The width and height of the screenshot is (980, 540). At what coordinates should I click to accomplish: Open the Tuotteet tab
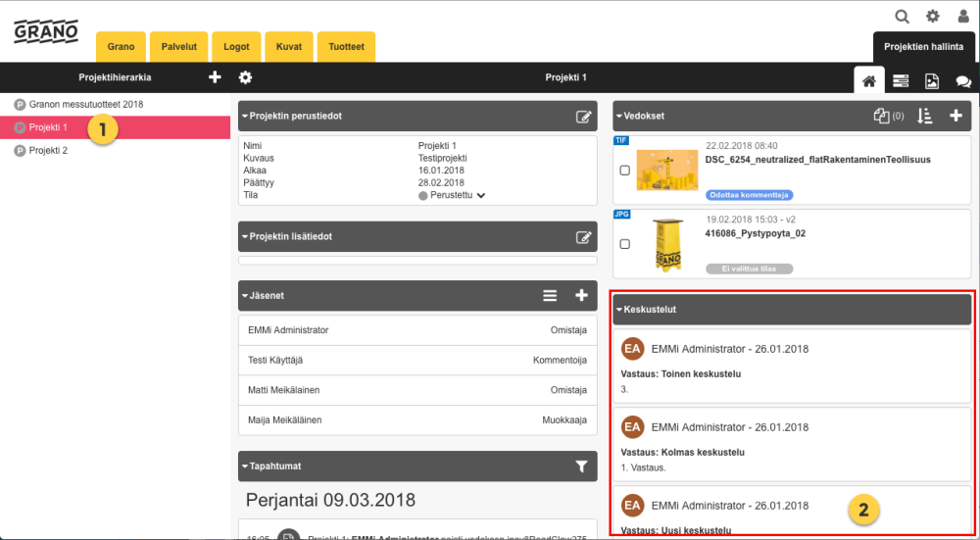(x=346, y=47)
